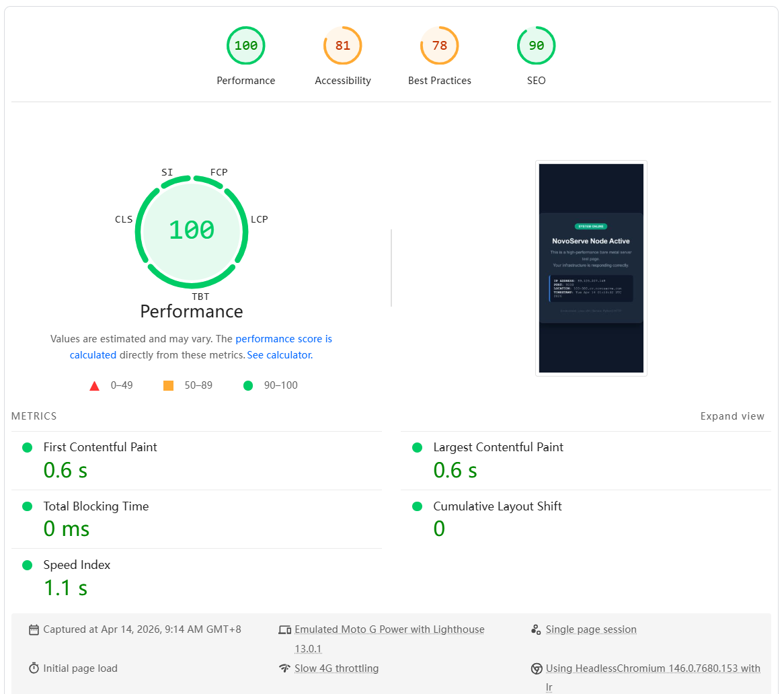The image size is (784, 694).
Task: Click the device icon beside Emulated Moto G Power
Action: (x=285, y=629)
